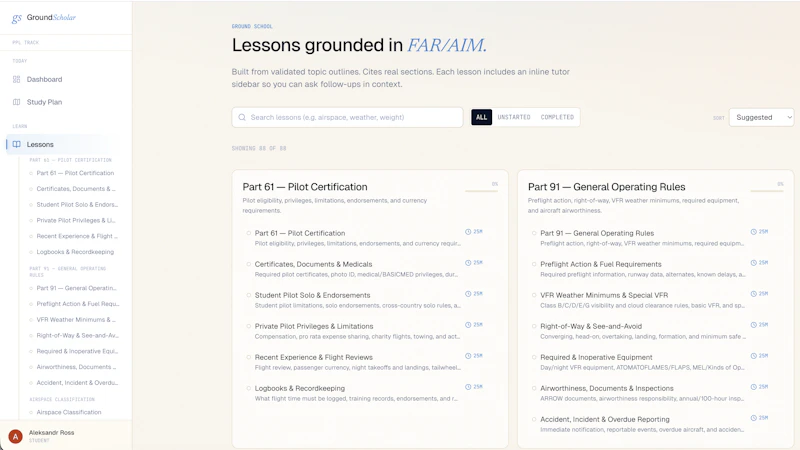Open the Dashboard grid icon
The image size is (800, 450).
(x=16, y=79)
